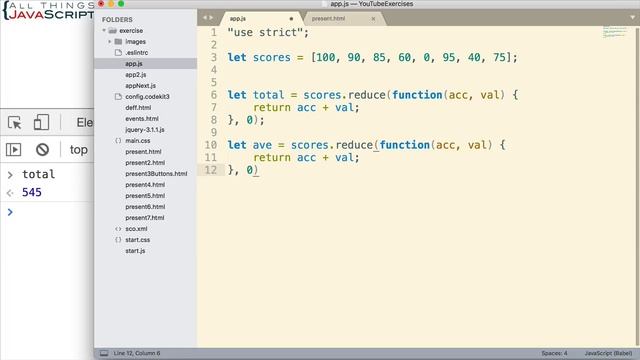
Task: Toggle the DevTools device toolbar icon
Action: click(41, 122)
